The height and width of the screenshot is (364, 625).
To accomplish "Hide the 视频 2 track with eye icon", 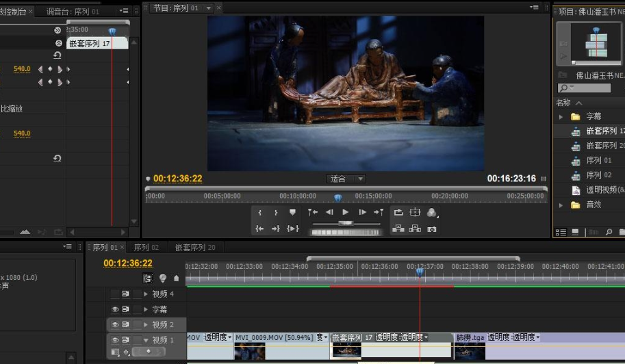I will click(x=115, y=324).
